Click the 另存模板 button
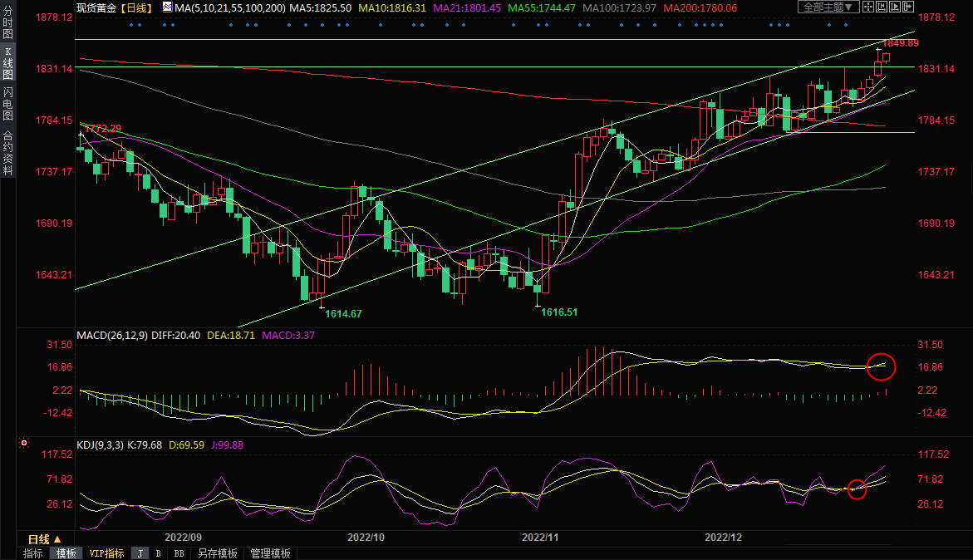973x560 pixels. coord(218,553)
